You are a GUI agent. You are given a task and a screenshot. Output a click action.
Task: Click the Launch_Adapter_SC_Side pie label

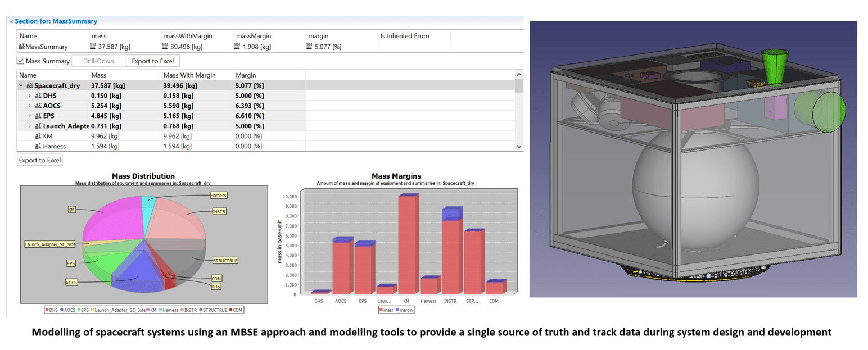point(50,244)
